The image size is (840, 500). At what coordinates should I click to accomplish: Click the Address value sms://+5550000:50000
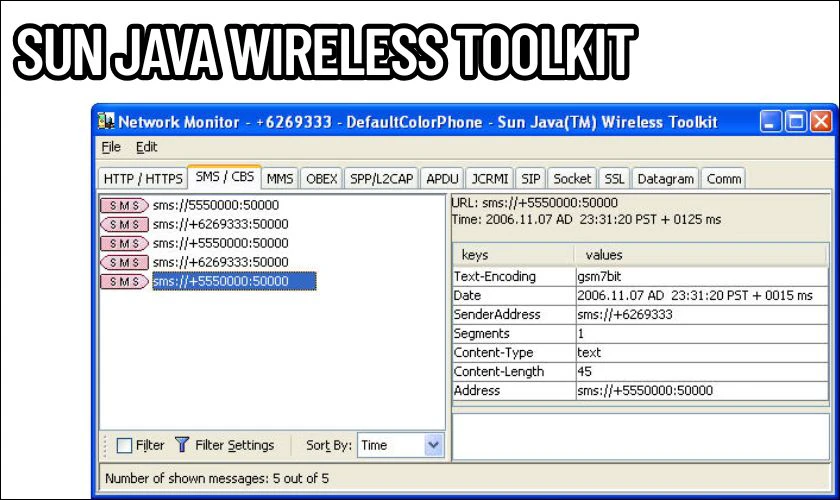[702, 391]
